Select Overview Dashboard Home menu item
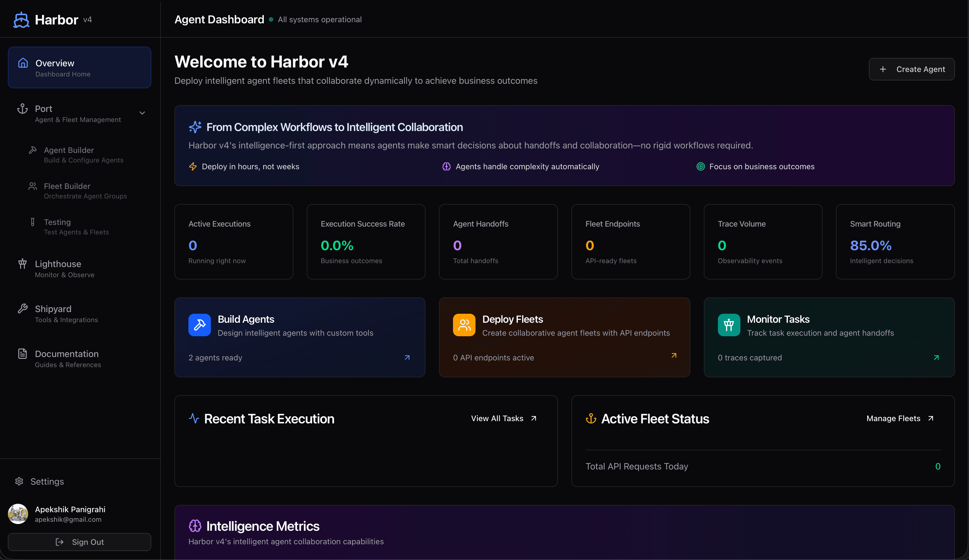Image resolution: width=969 pixels, height=560 pixels. (x=79, y=68)
